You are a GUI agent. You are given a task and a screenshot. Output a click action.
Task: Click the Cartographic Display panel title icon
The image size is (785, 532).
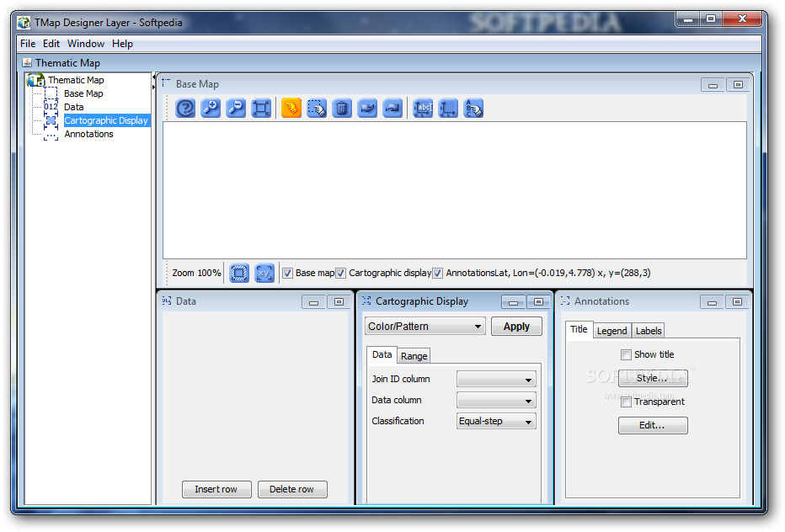point(366,301)
